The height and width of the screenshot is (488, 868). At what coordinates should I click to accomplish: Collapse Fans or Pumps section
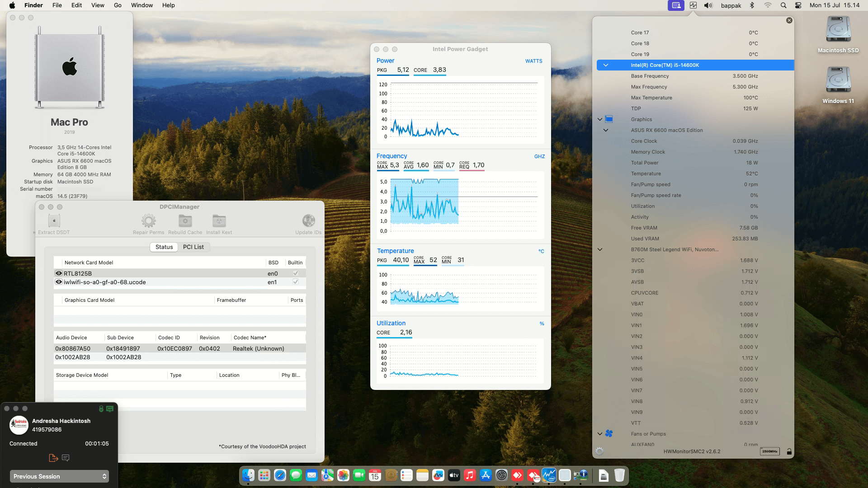tap(600, 434)
